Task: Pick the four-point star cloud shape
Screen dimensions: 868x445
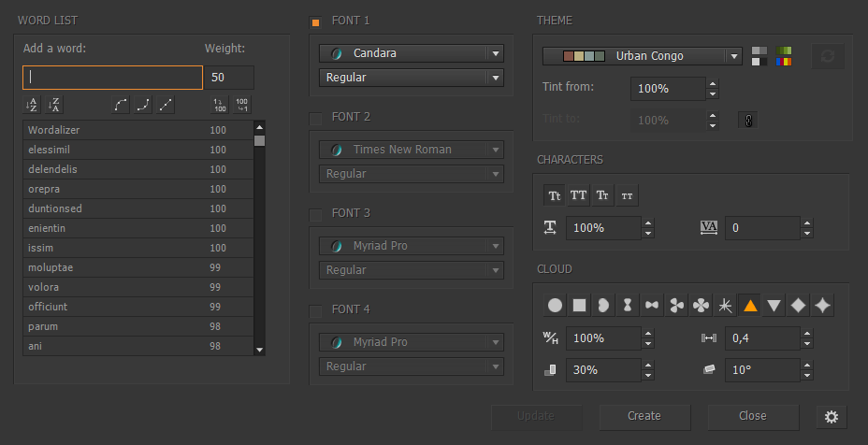Action: click(x=822, y=305)
